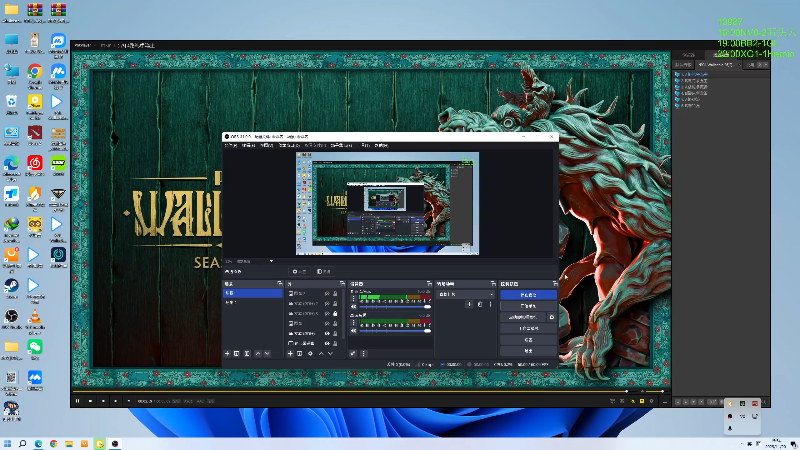Add a new source in OBS Sources dock
This screenshot has height=450, width=800.
tap(290, 354)
